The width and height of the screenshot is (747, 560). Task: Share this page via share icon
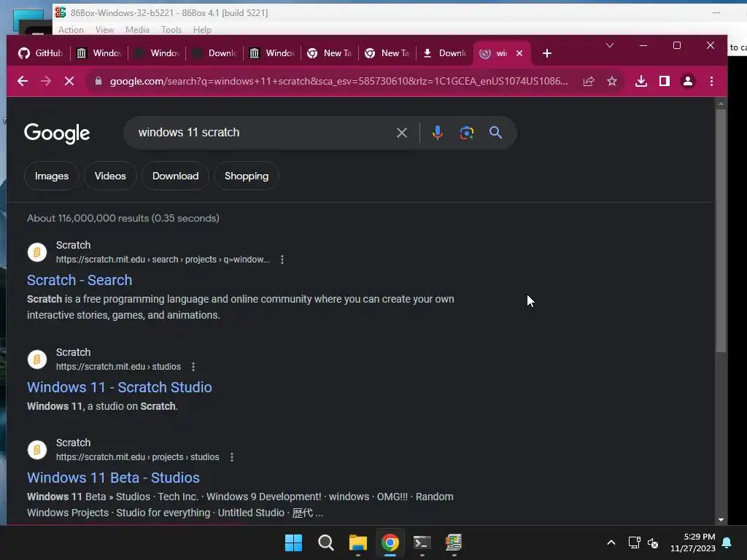[x=589, y=82]
